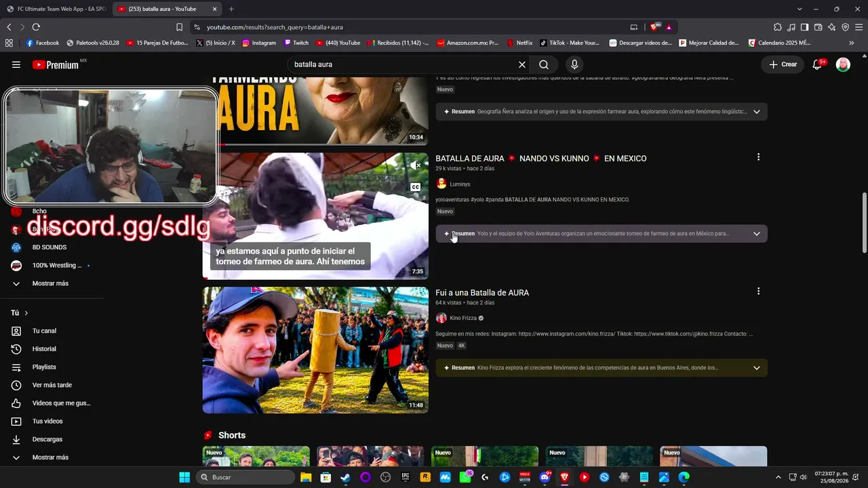Open the BATALLA DE AURA video thumbnail

(x=315, y=216)
